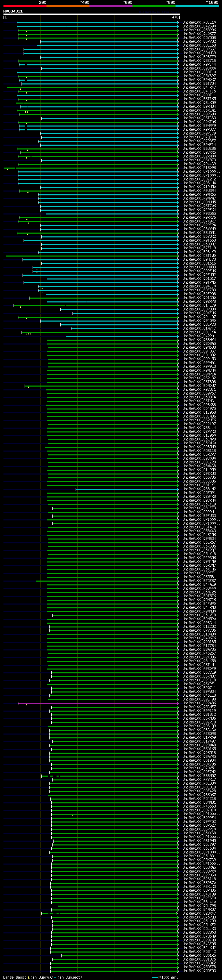Open hit UniRef100_Q42690

[x=199, y=26]
